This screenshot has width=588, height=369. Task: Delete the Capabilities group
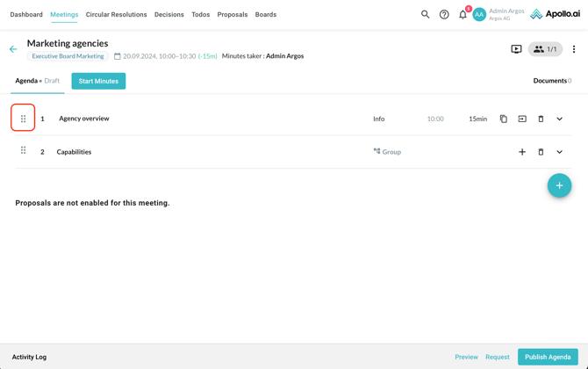click(x=541, y=152)
